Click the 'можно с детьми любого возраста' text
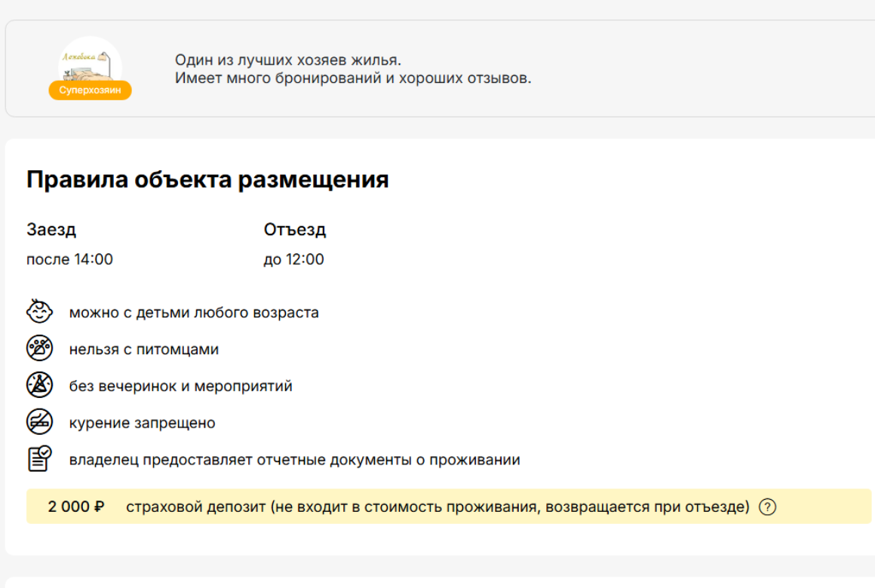 [194, 312]
